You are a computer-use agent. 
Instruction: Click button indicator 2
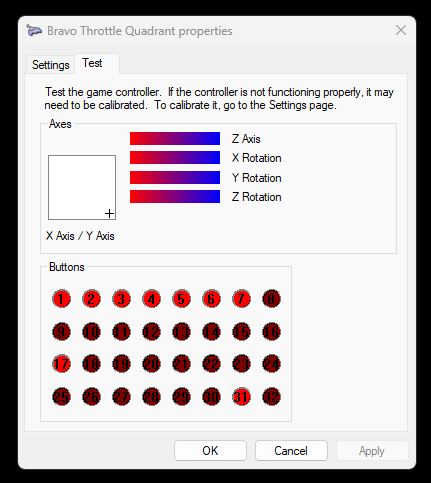tap(91, 299)
